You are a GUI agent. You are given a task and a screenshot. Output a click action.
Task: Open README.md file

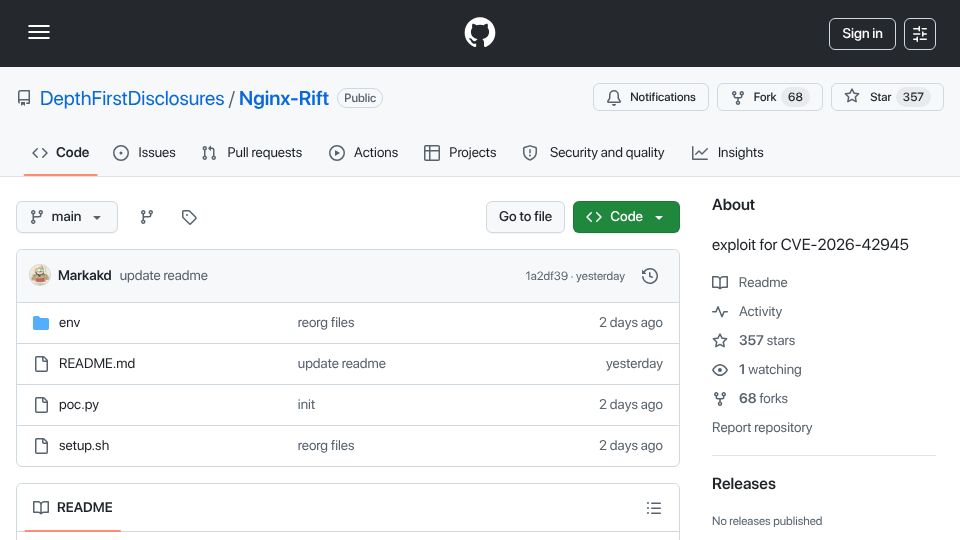97,364
